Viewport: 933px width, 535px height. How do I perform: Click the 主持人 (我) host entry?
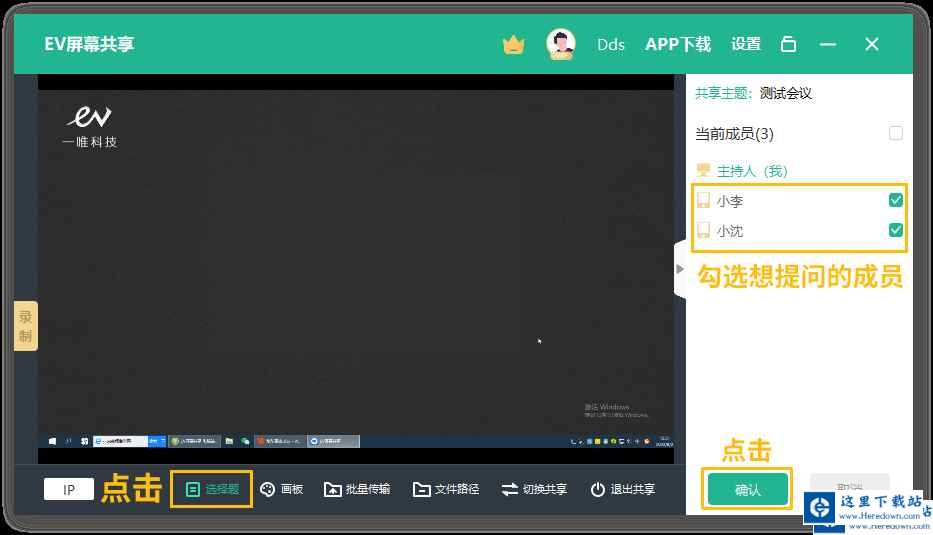(x=752, y=171)
